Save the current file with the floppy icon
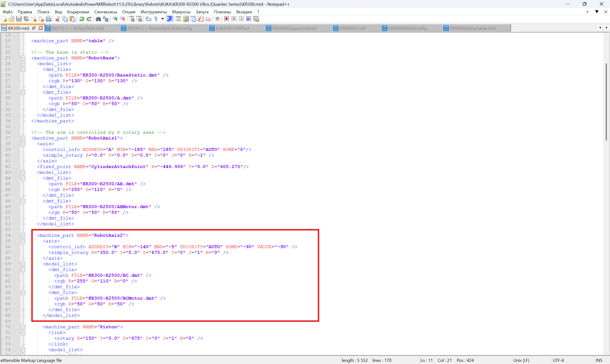The image size is (610, 364). point(19,19)
